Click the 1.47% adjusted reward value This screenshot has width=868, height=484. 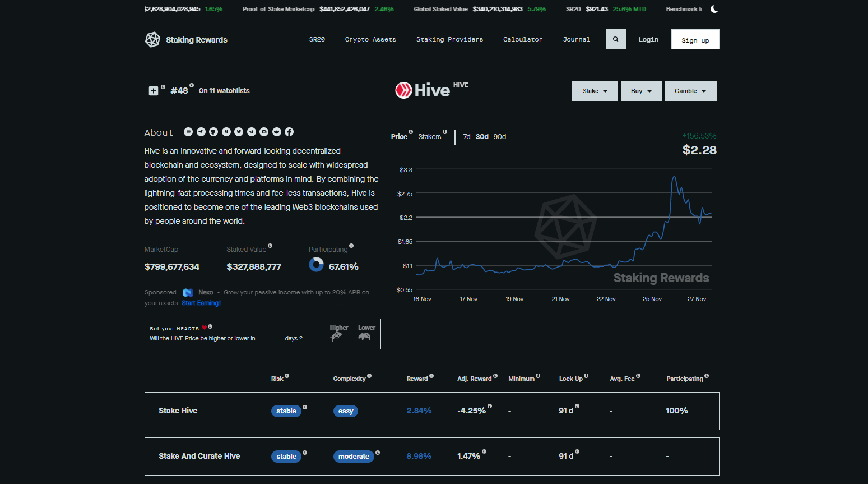coord(468,456)
